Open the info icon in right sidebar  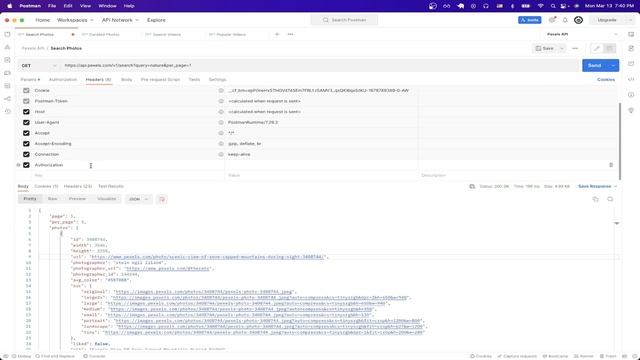pos(631,95)
